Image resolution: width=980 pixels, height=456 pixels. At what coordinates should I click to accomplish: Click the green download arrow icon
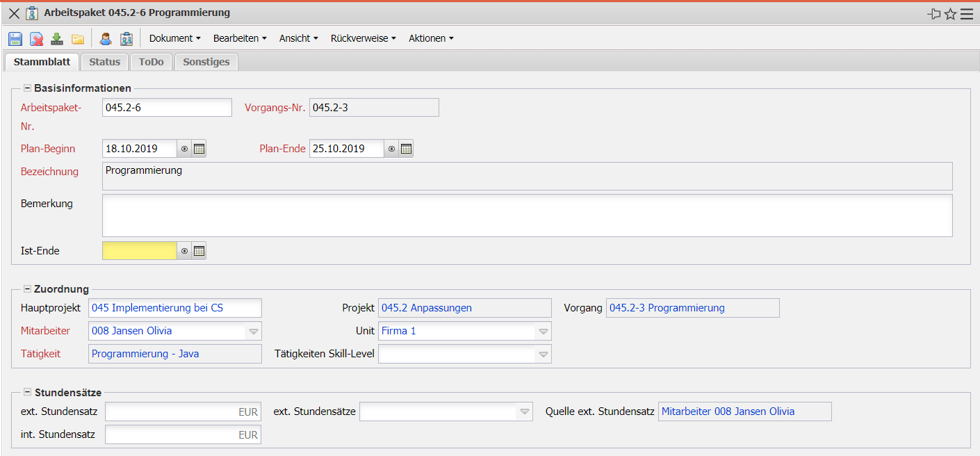click(x=57, y=39)
